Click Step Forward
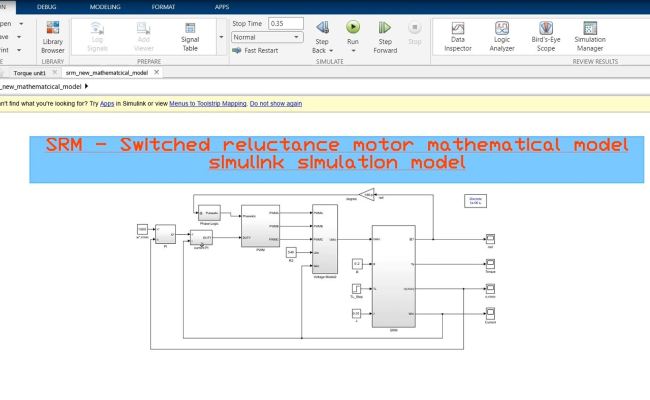 [385, 37]
